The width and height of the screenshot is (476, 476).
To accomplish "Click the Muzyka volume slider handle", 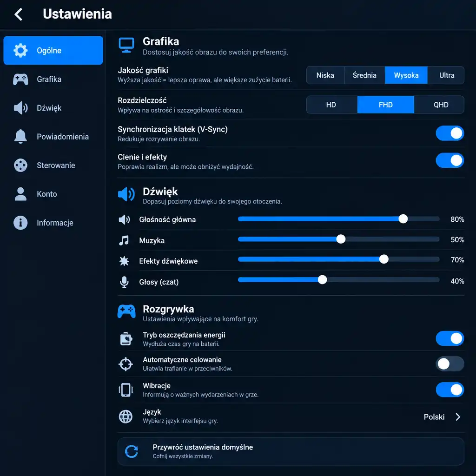I will tap(341, 239).
